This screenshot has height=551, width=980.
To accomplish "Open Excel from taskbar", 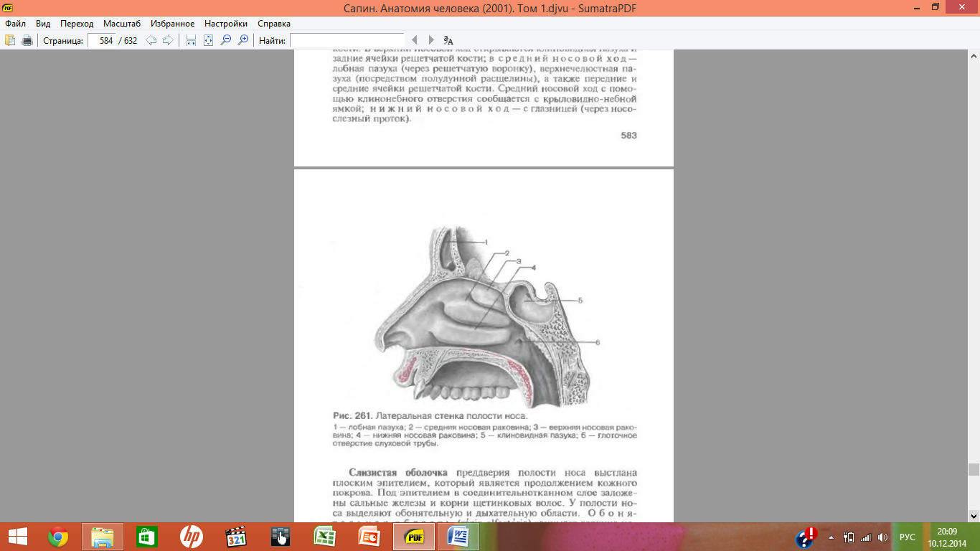I will pos(325,536).
